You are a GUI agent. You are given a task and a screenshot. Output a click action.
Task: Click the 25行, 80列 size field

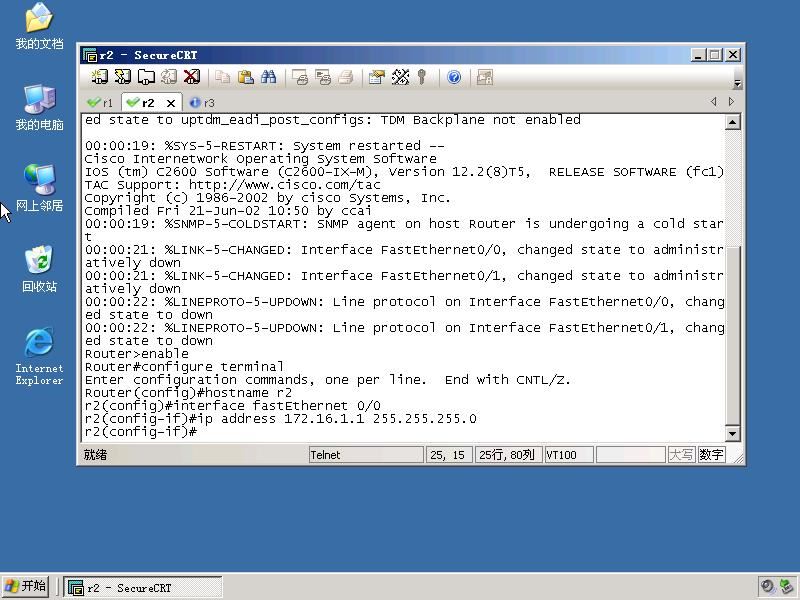click(507, 455)
